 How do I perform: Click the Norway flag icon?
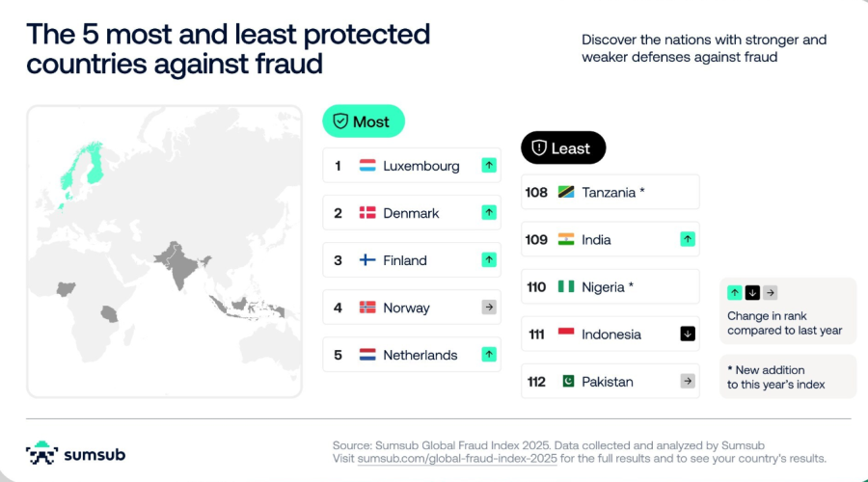pos(367,308)
